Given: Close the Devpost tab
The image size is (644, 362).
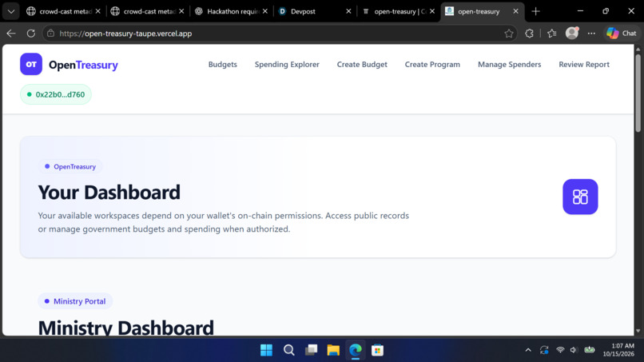Looking at the screenshot, I should [x=348, y=11].
